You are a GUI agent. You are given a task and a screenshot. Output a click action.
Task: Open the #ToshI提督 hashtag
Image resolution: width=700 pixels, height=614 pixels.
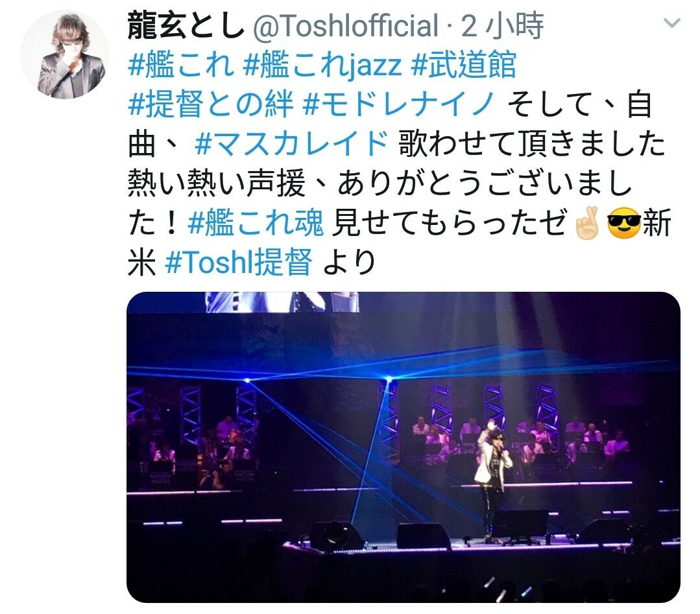point(238,261)
